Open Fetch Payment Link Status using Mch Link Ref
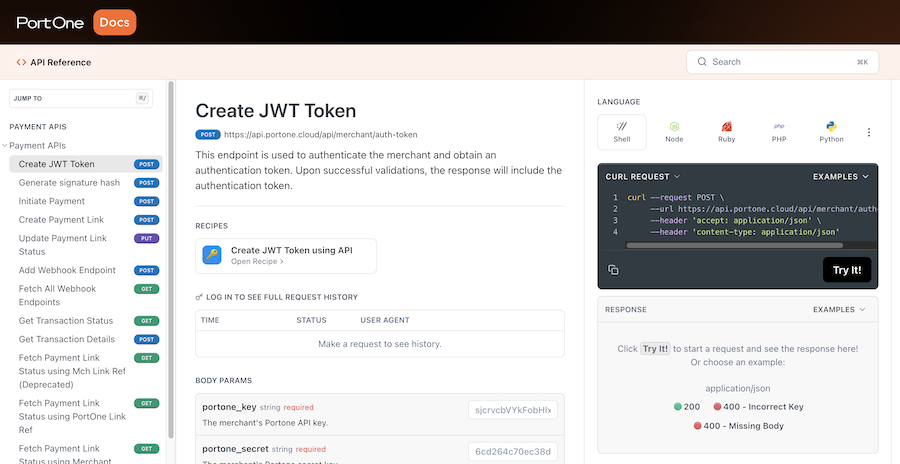The height and width of the screenshot is (464, 900). click(x=86, y=371)
